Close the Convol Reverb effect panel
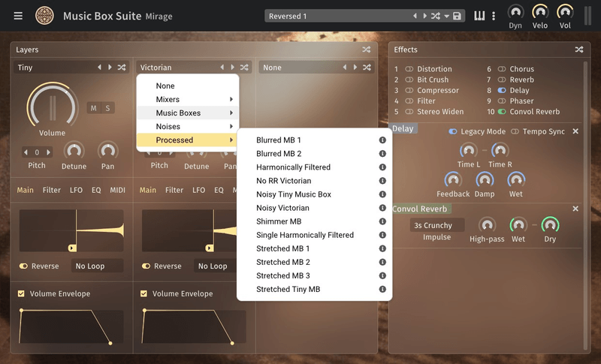This screenshot has width=601, height=364. click(575, 209)
